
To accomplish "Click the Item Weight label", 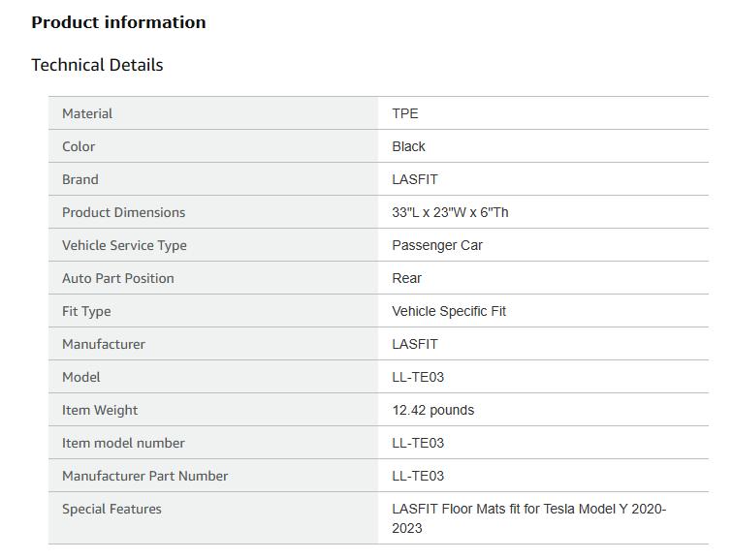I will click(100, 410).
